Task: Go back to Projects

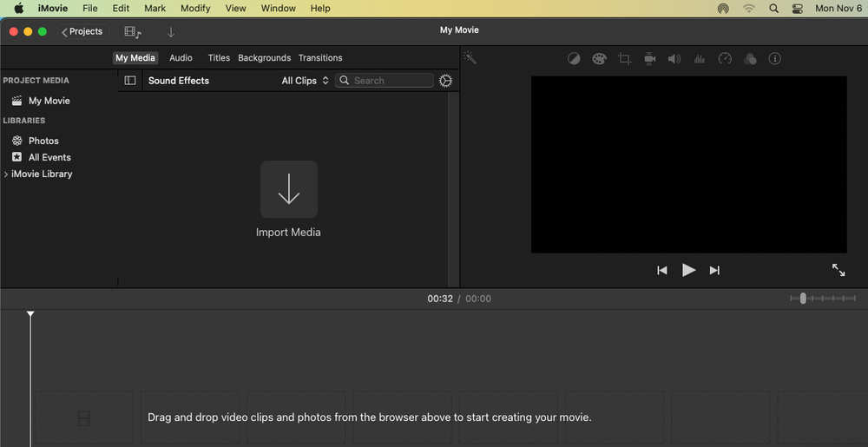Action: point(82,31)
